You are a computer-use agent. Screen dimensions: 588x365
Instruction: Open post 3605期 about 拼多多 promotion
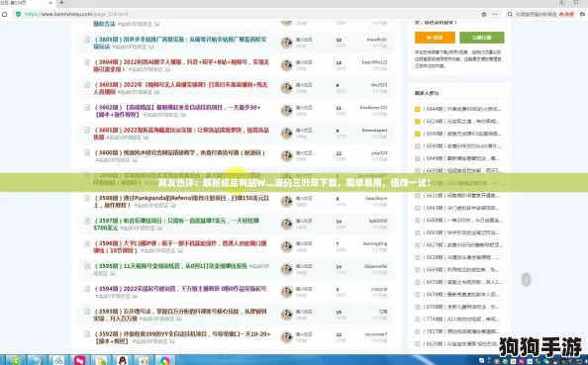180,43
